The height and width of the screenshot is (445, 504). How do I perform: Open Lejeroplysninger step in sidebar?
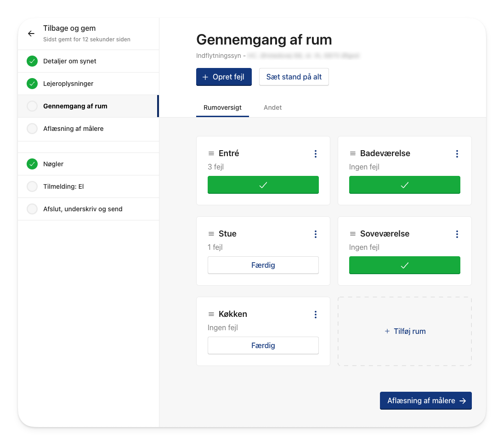(x=88, y=84)
